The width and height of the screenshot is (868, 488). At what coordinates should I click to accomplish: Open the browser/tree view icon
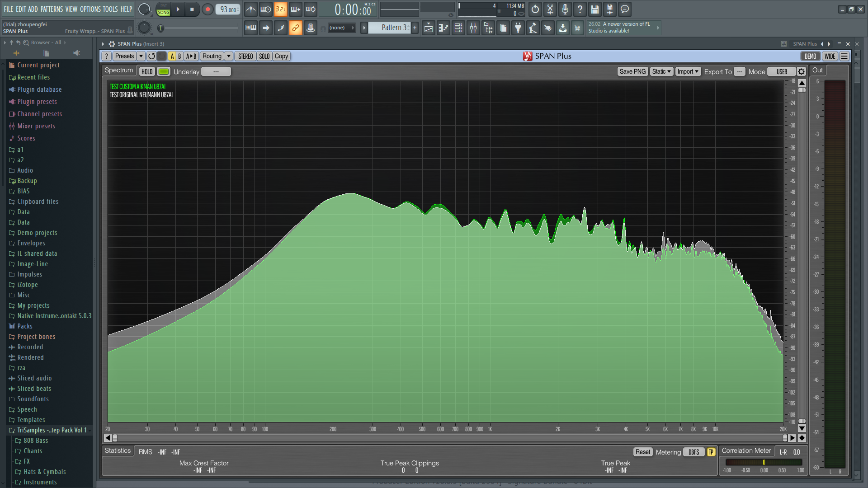488,28
